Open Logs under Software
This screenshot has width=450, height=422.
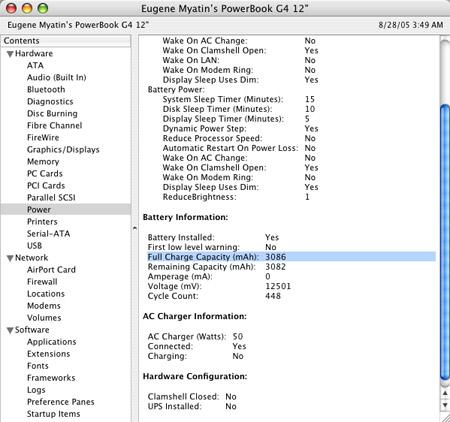pos(36,390)
